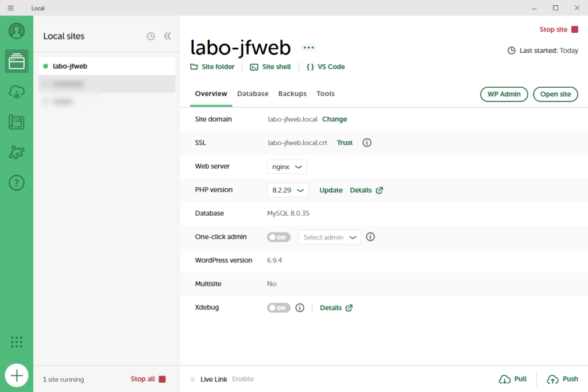The image size is (588, 392).
Task: Show SSL info icon
Action: (367, 143)
